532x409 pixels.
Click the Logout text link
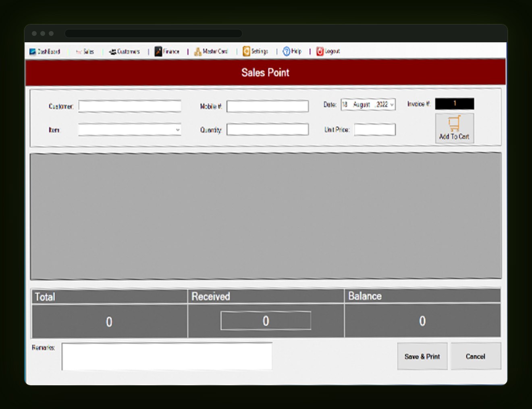click(x=332, y=51)
